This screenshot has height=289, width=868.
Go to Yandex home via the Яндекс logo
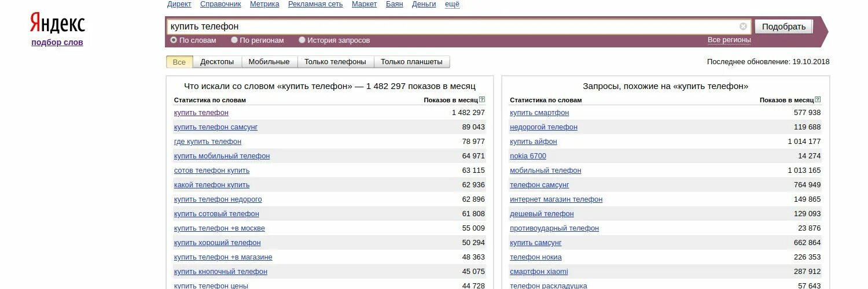click(57, 24)
